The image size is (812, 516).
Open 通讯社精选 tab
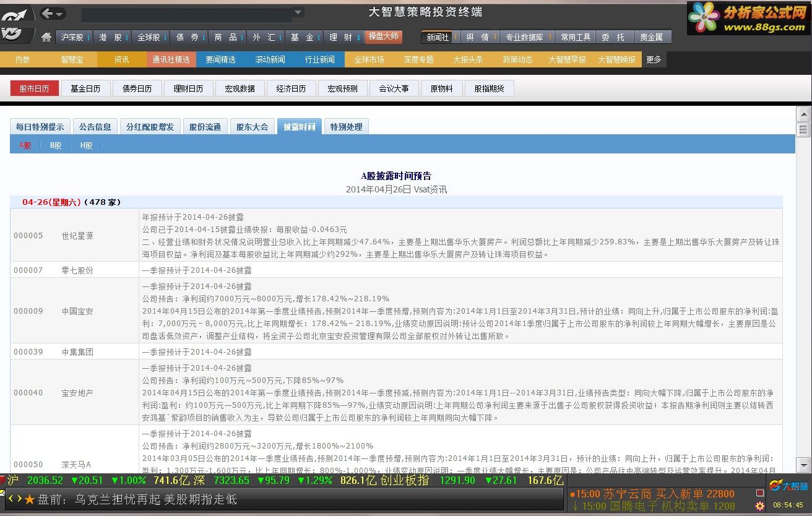pos(171,59)
